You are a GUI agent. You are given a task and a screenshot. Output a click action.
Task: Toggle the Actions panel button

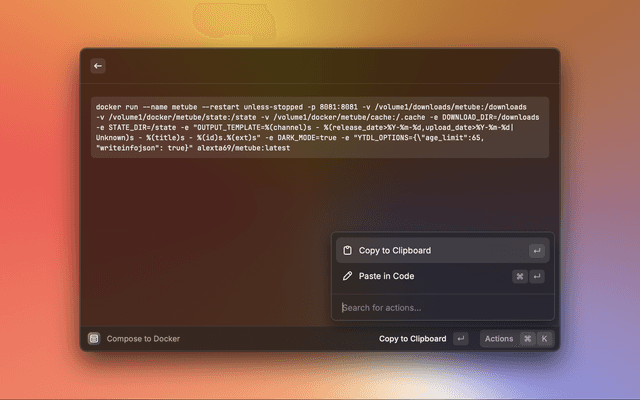click(499, 339)
